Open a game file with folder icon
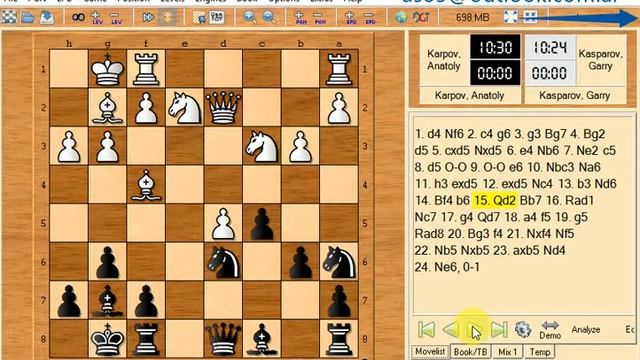Screen dimensions: 640x360 click(28, 17)
